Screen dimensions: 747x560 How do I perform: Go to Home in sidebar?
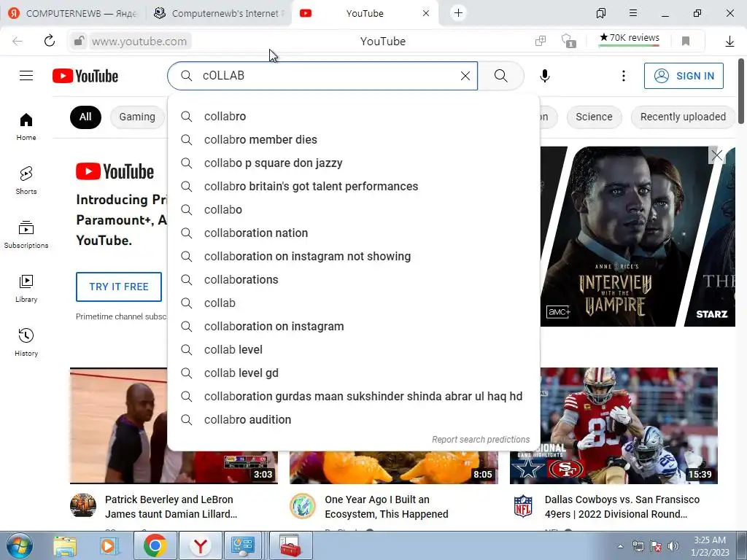[x=26, y=127]
